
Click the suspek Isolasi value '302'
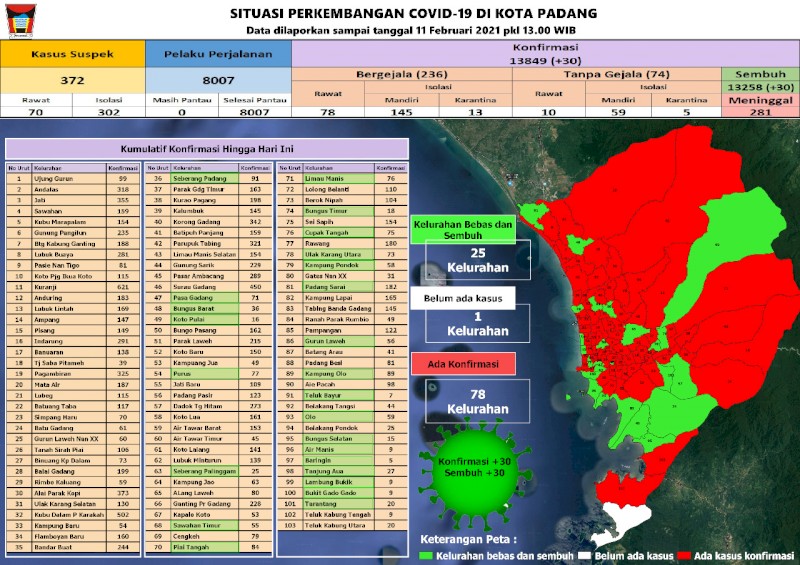click(x=109, y=112)
